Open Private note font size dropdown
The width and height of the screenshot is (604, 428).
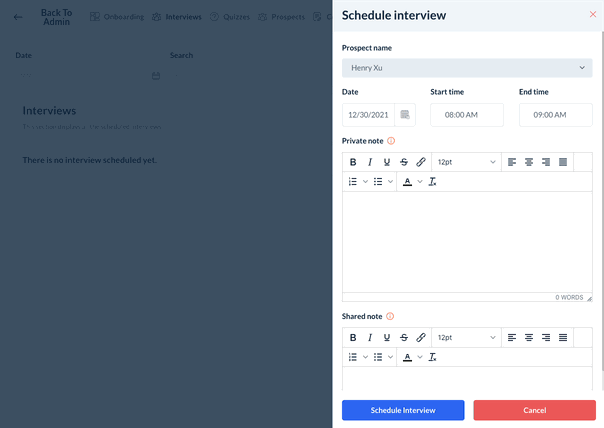pos(466,162)
